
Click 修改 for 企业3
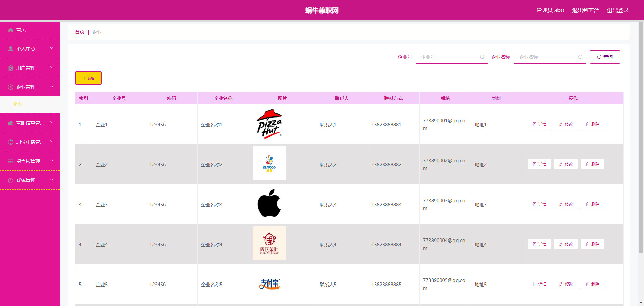click(x=566, y=204)
